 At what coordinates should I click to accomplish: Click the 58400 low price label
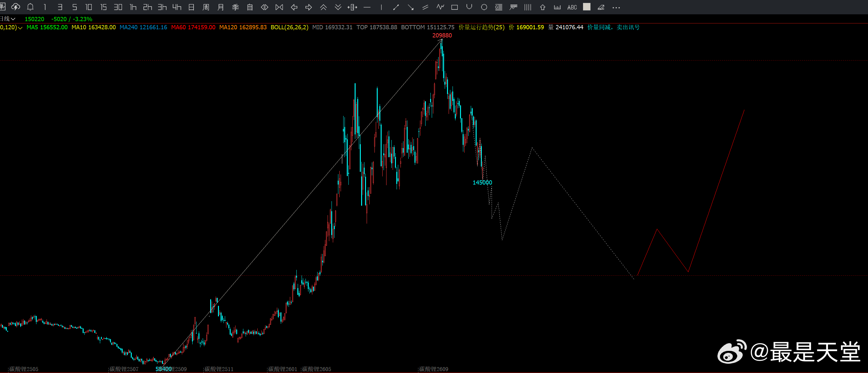pyautogui.click(x=163, y=369)
